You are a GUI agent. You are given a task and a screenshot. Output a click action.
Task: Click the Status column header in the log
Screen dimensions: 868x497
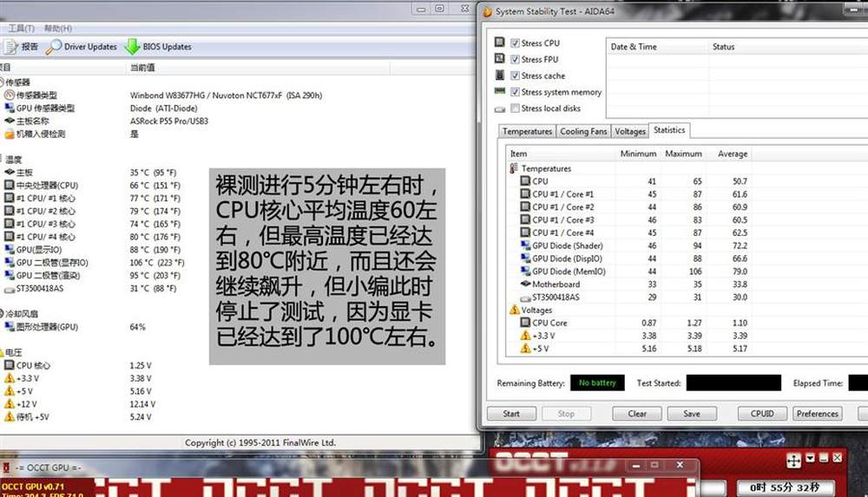(x=788, y=47)
